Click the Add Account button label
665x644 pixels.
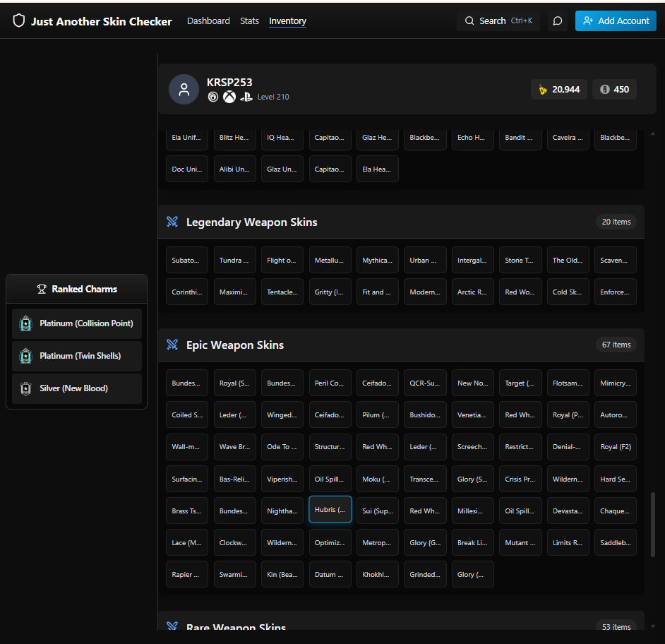click(x=623, y=20)
